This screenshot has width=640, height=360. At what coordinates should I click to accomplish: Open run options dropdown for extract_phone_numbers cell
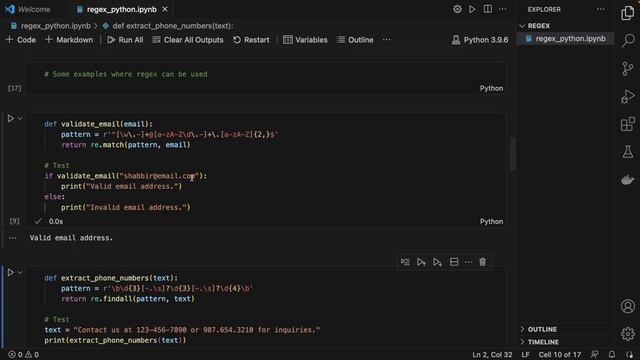(20, 272)
